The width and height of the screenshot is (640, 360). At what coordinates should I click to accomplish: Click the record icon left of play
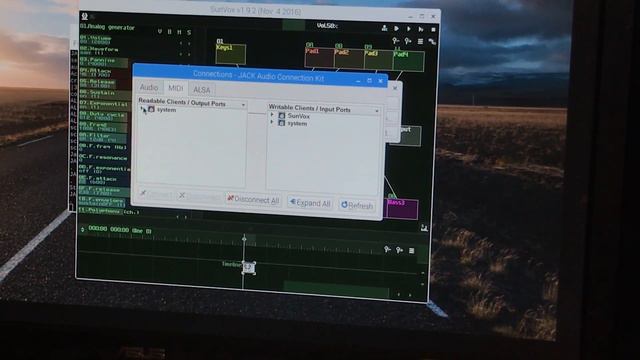coord(384,28)
